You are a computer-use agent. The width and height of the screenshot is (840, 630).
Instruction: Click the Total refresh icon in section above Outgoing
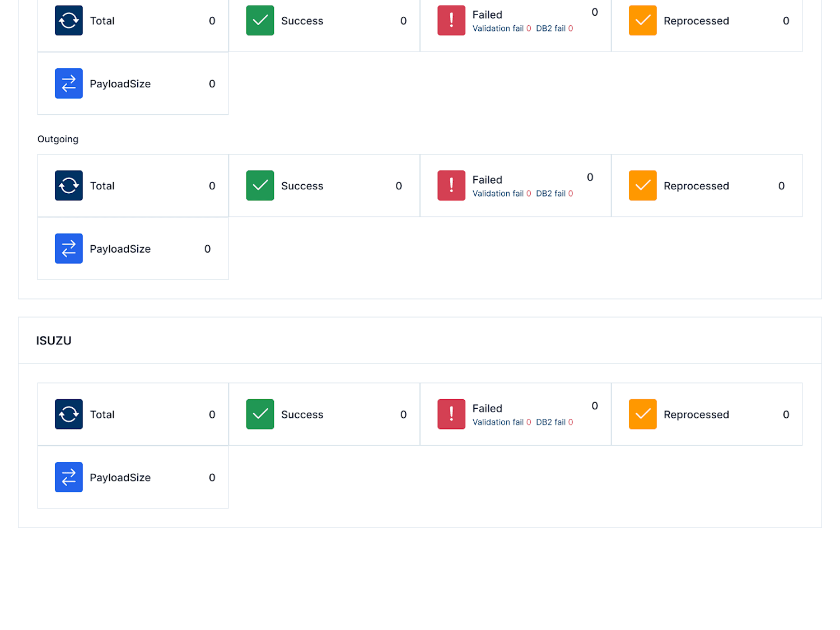click(69, 21)
